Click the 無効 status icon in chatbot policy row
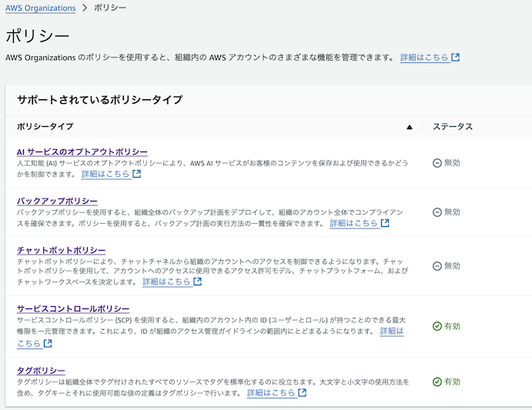The height and width of the screenshot is (410, 532). point(437,266)
